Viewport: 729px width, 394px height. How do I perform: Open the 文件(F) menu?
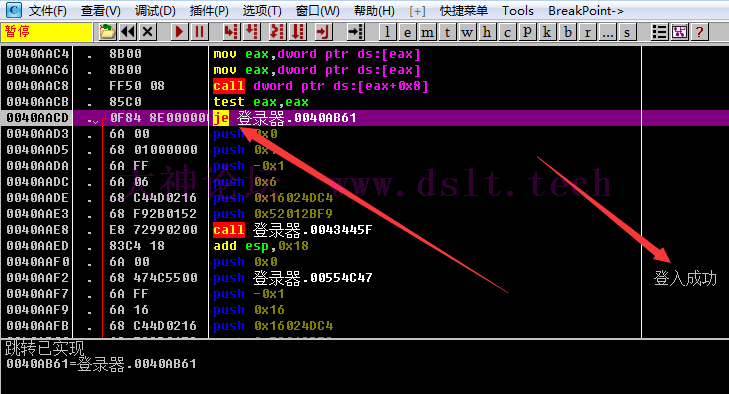[x=47, y=10]
